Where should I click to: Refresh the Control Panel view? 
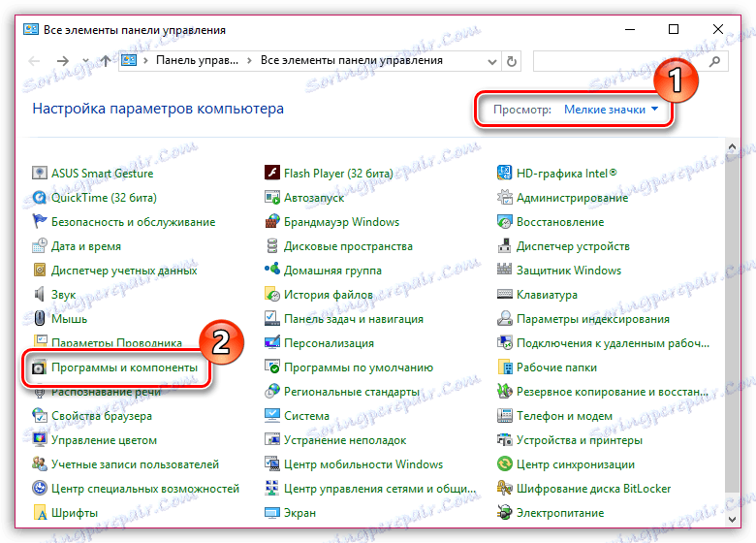(512, 61)
